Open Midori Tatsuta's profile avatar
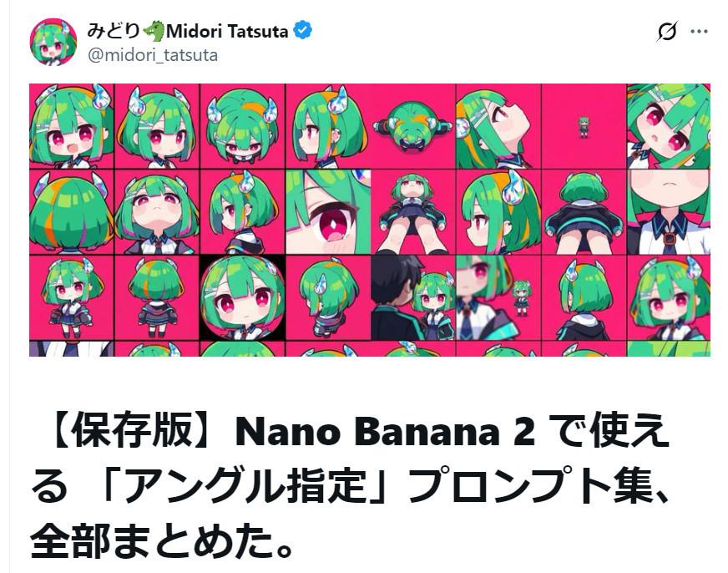 point(54,41)
